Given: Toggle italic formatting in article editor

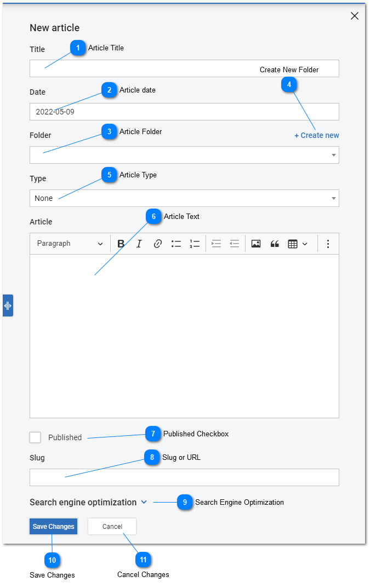Looking at the screenshot, I should pos(139,244).
